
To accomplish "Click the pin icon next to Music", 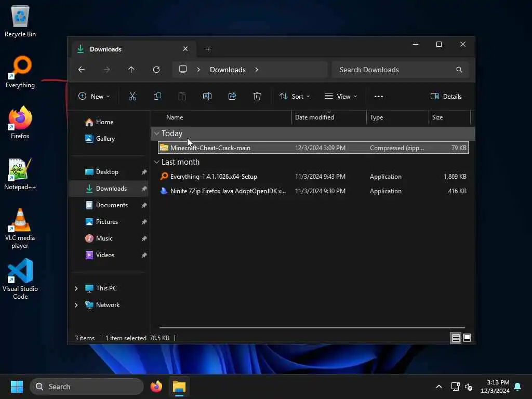I will [x=144, y=238].
